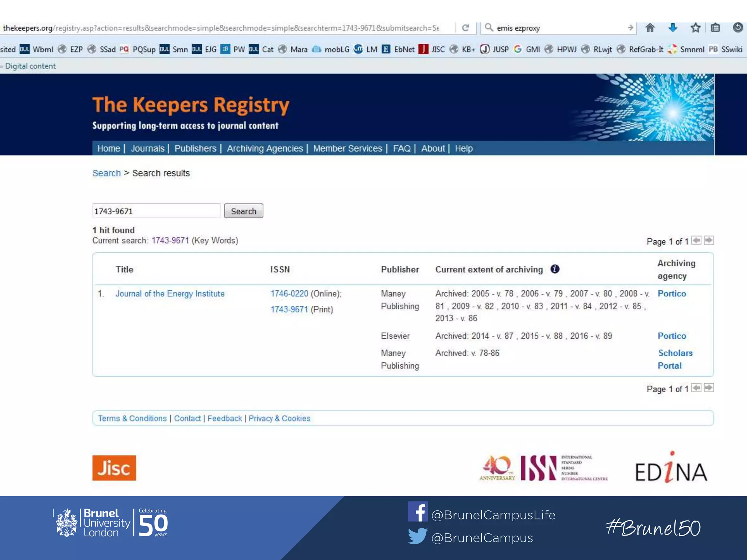This screenshot has height=560, width=747.
Task: Click the archiving extent info icon
Action: tap(555, 269)
